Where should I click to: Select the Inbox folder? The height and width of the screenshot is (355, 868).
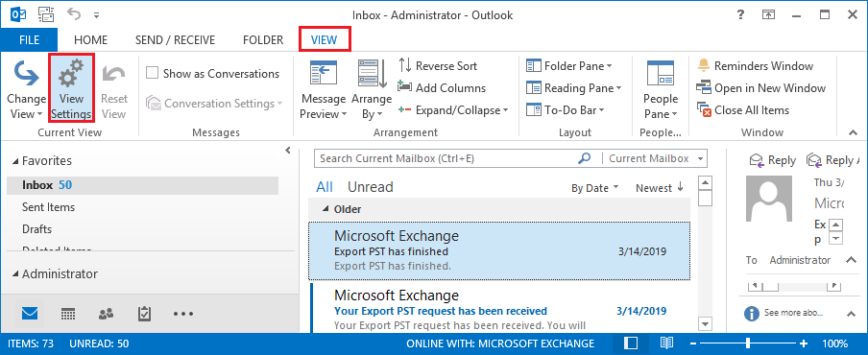tap(142, 184)
